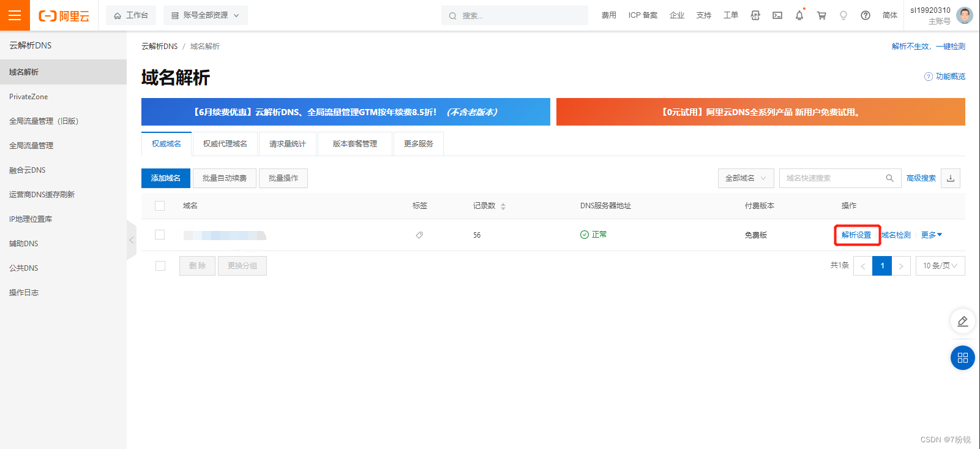Open the 更多服务 tab

pos(419,144)
